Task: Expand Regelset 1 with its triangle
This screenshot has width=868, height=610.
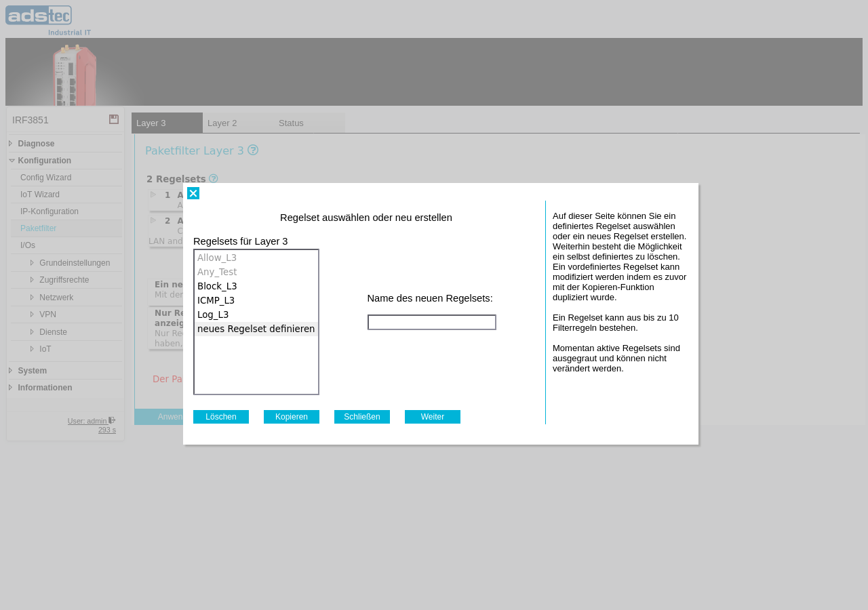Action: pyautogui.click(x=153, y=195)
